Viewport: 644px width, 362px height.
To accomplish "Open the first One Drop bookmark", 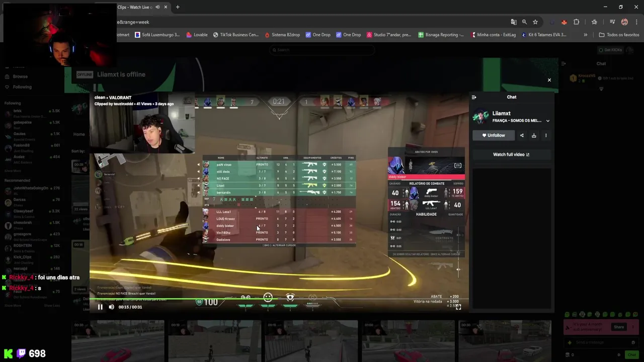I will click(318, 35).
